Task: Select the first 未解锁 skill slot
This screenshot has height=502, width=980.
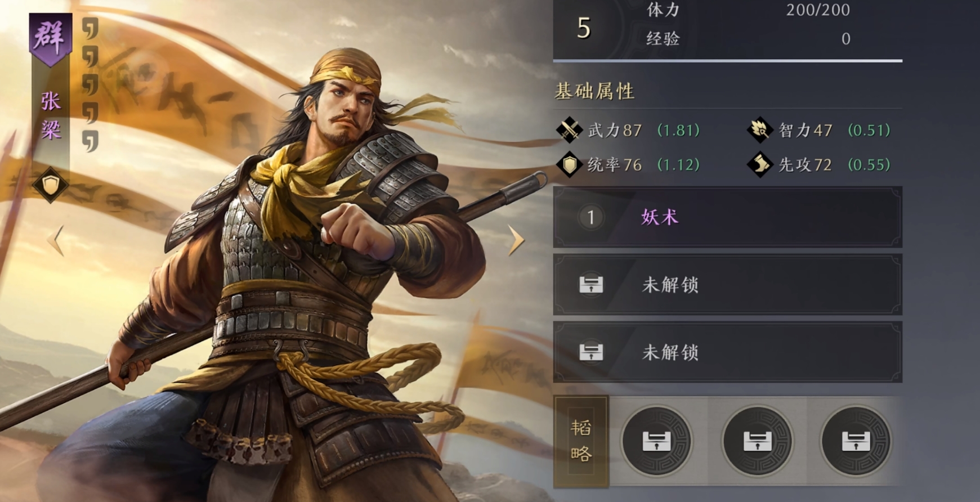Action: coord(728,285)
